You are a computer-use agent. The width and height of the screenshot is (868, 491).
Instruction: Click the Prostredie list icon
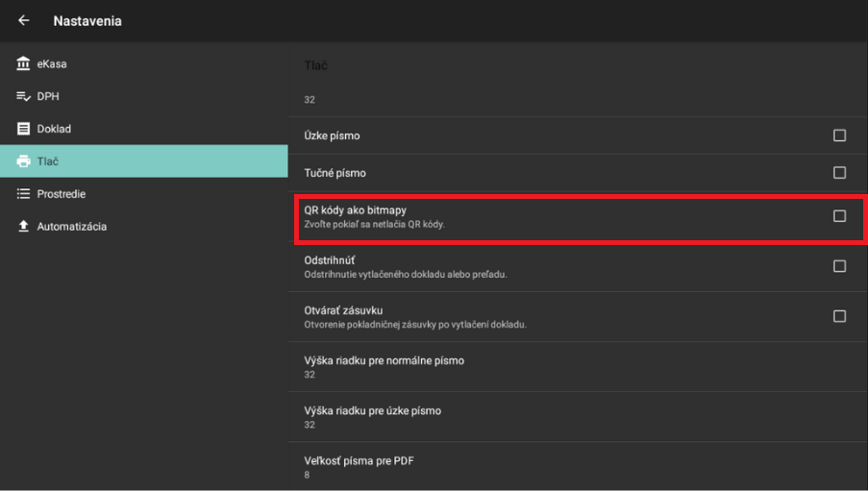click(24, 194)
